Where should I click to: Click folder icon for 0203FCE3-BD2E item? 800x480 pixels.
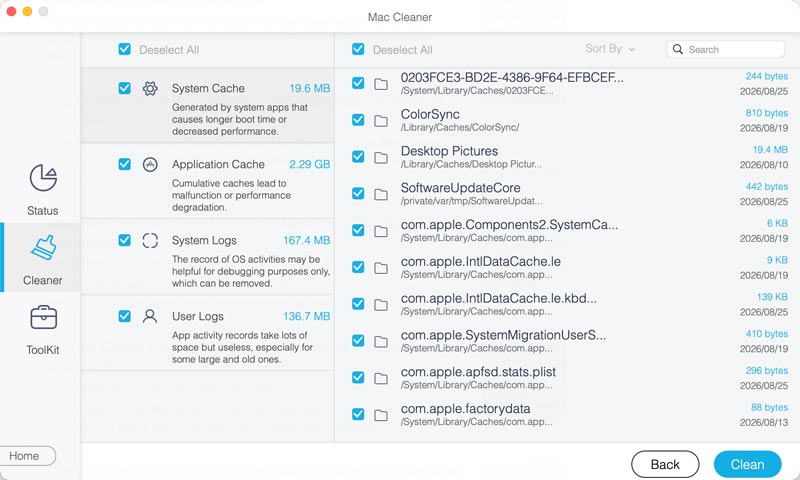[381, 84]
